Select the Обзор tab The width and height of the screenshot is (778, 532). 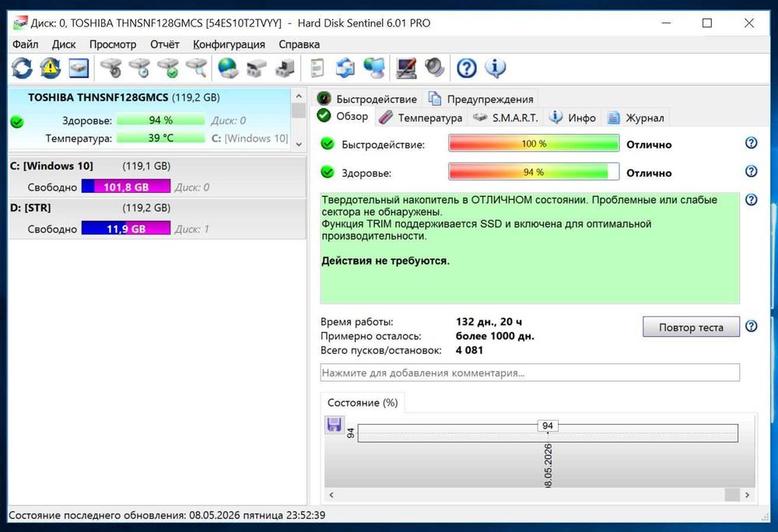coord(343,117)
